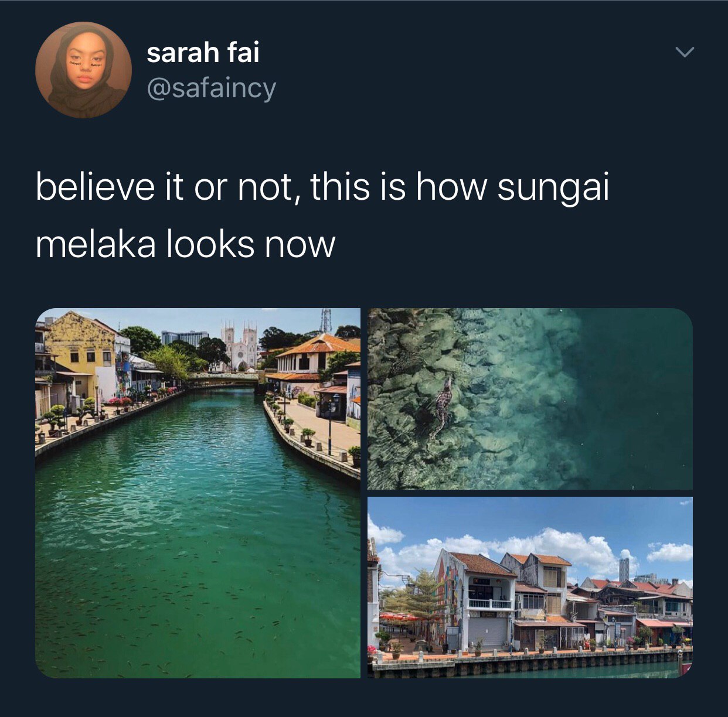Expand the tweet options chevron

(x=684, y=53)
